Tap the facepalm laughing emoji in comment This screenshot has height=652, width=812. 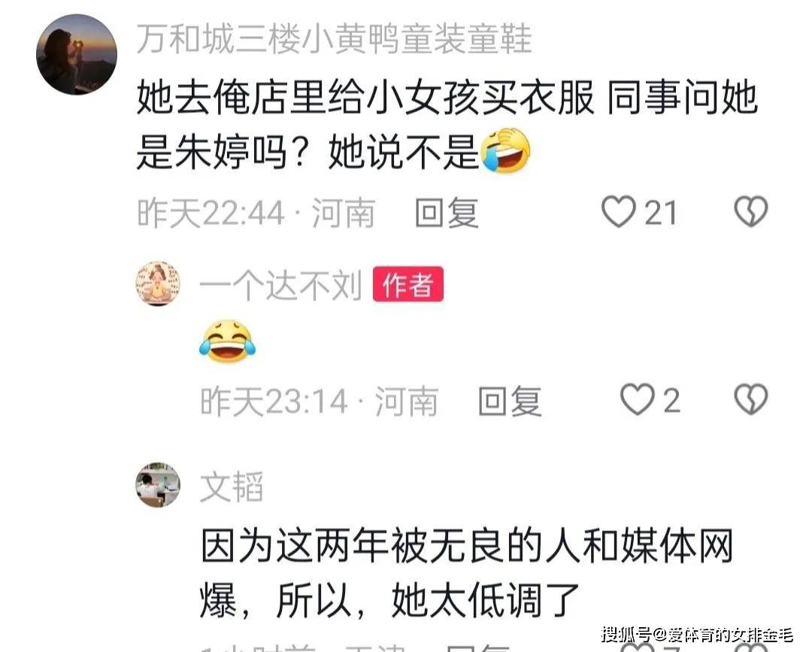point(505,150)
